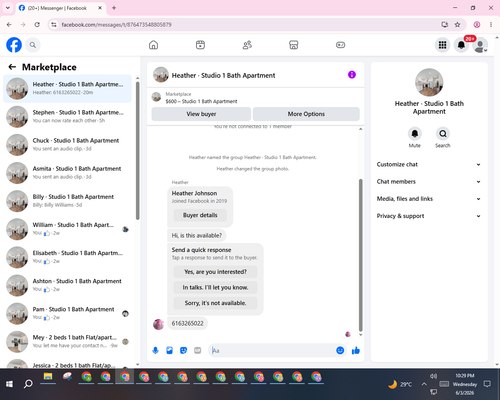The height and width of the screenshot is (400, 500).
Task: Attach a file icon in composer
Action: pos(169,350)
